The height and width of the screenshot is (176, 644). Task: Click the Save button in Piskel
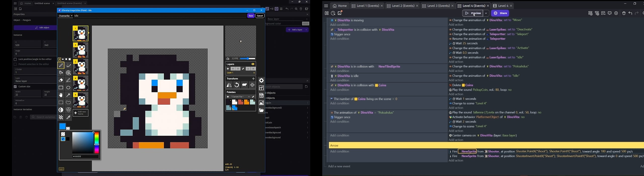coord(251,16)
